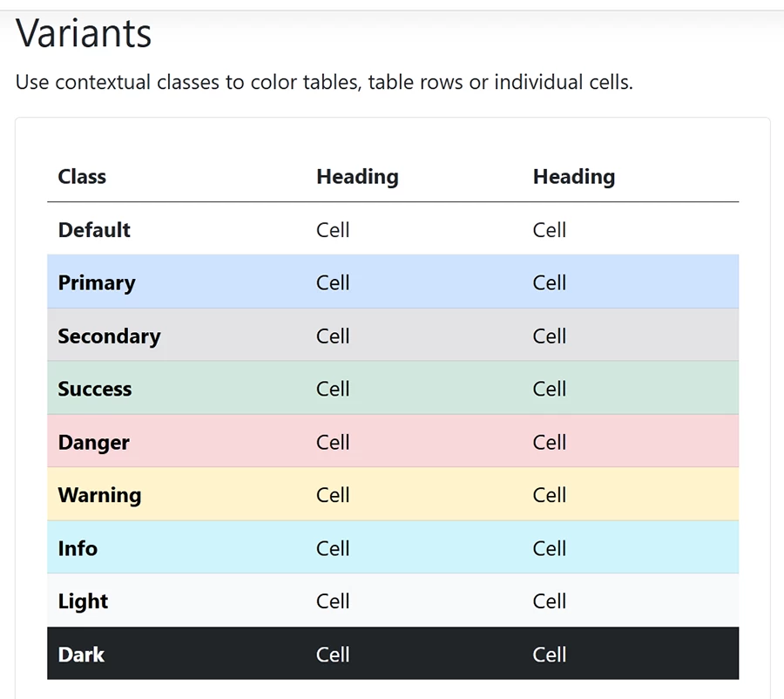Click the Dark row label
The height and width of the screenshot is (699, 784).
click(x=81, y=655)
